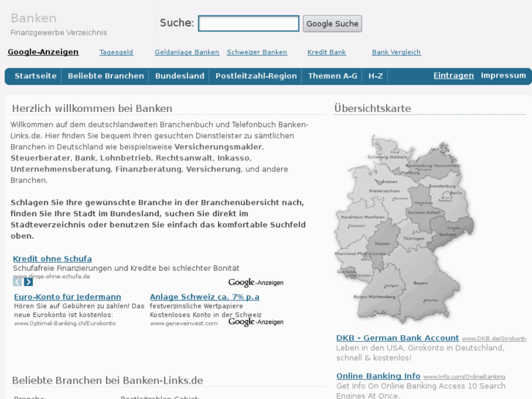
Task: Open the Banken site title link
Action: click(x=34, y=18)
